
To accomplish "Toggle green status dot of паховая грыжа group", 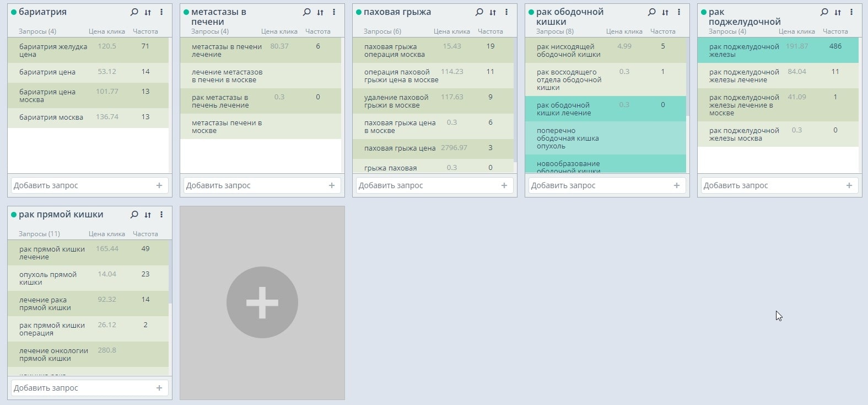I will 359,12.
